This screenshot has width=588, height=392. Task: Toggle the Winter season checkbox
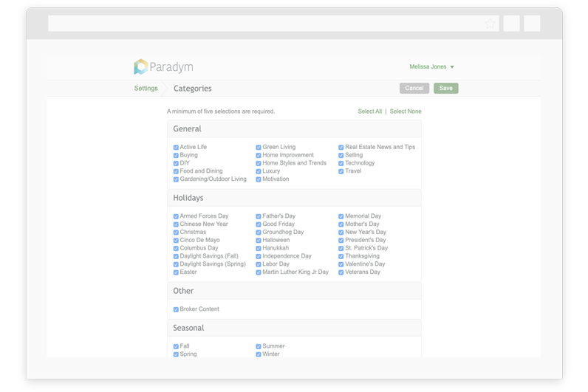point(259,354)
